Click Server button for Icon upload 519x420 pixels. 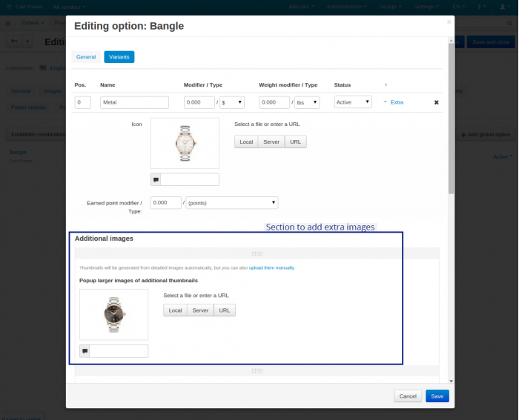click(x=271, y=142)
